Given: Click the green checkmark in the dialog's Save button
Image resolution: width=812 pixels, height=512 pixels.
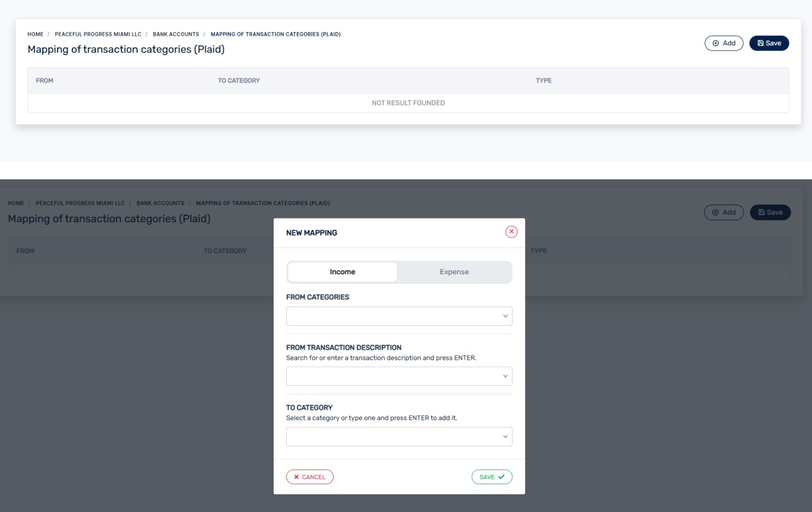Looking at the screenshot, I should (x=501, y=477).
